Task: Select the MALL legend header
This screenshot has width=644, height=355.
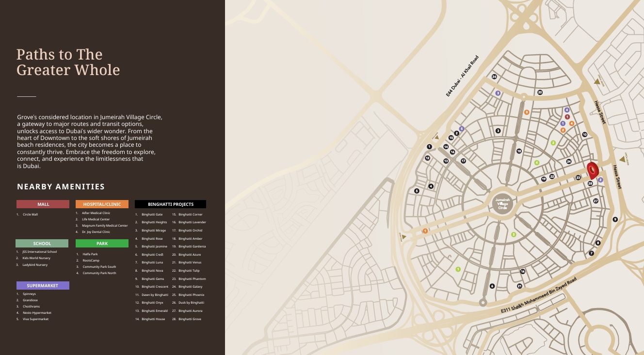Action: pos(43,204)
